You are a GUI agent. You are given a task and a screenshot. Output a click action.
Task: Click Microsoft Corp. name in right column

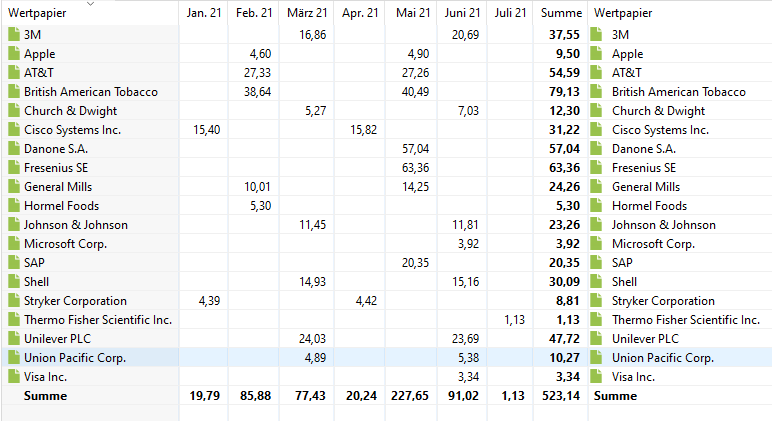tap(653, 244)
